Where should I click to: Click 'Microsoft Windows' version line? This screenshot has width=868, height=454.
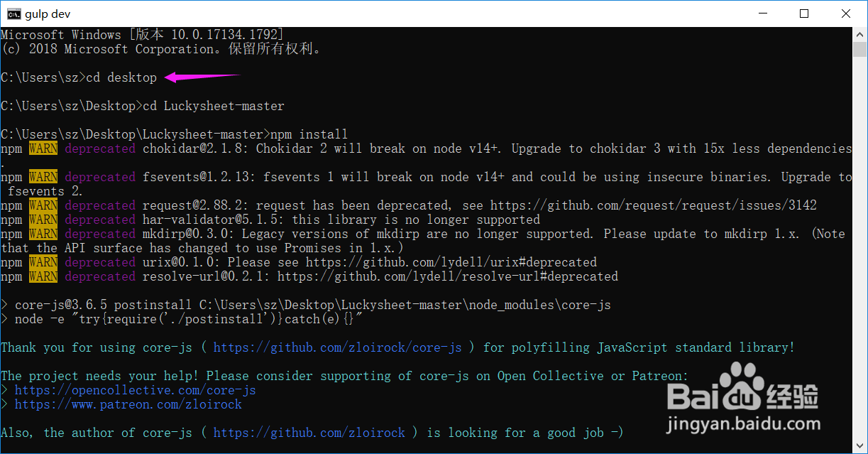click(x=143, y=35)
